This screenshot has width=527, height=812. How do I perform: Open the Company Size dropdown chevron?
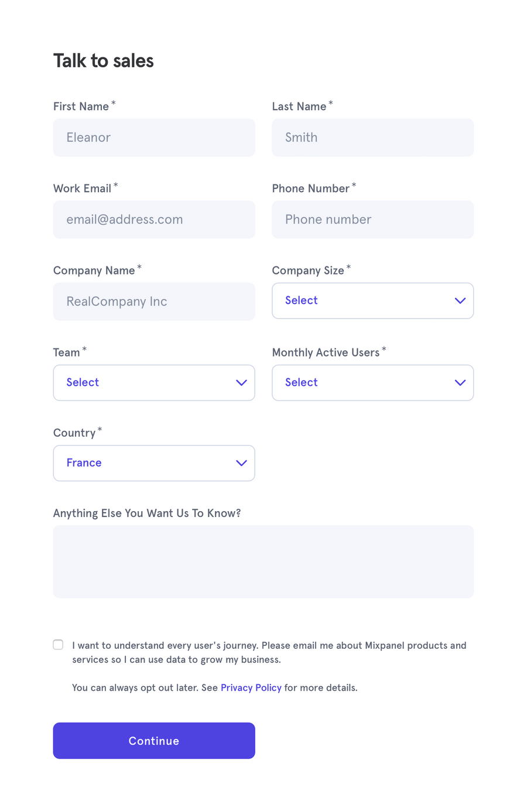pyautogui.click(x=460, y=300)
